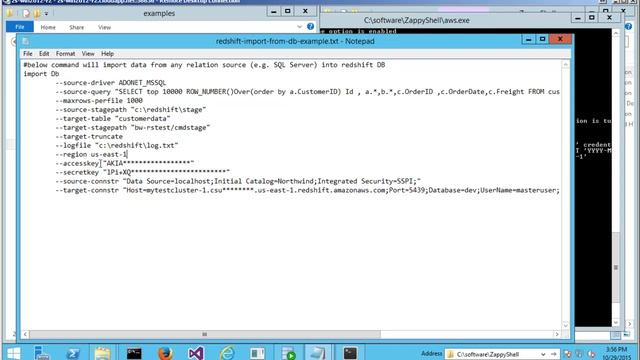Click the "import Db" line in Notepad

pyautogui.click(x=41, y=74)
